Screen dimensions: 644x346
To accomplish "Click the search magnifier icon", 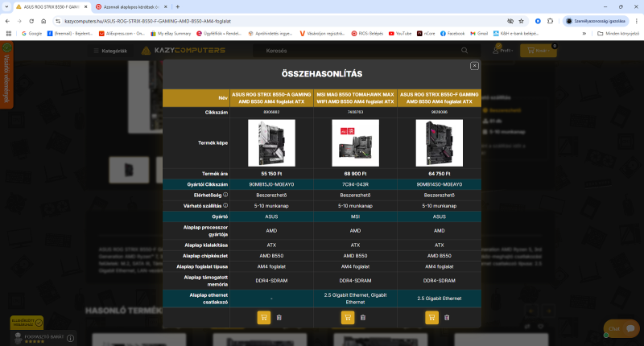I will [x=464, y=51].
